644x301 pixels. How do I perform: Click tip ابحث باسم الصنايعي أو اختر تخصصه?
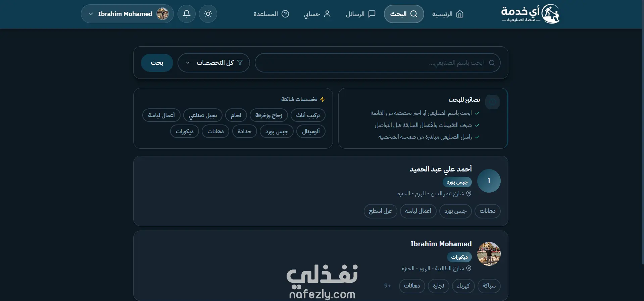(x=421, y=113)
